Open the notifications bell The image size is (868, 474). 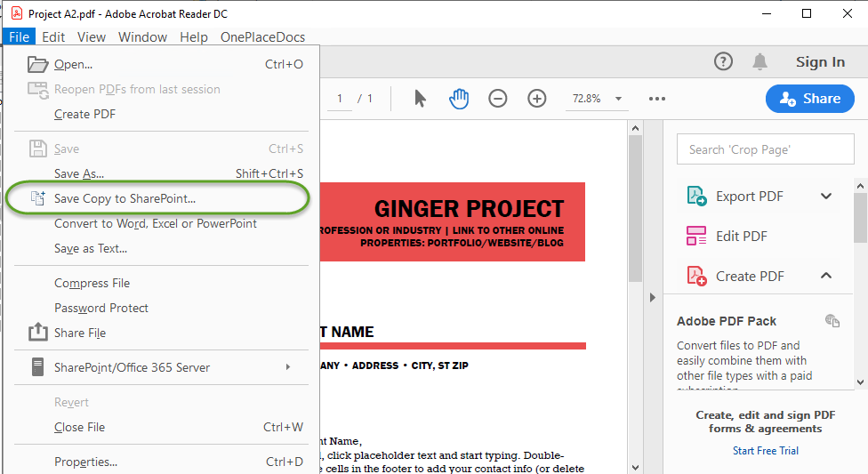(760, 61)
